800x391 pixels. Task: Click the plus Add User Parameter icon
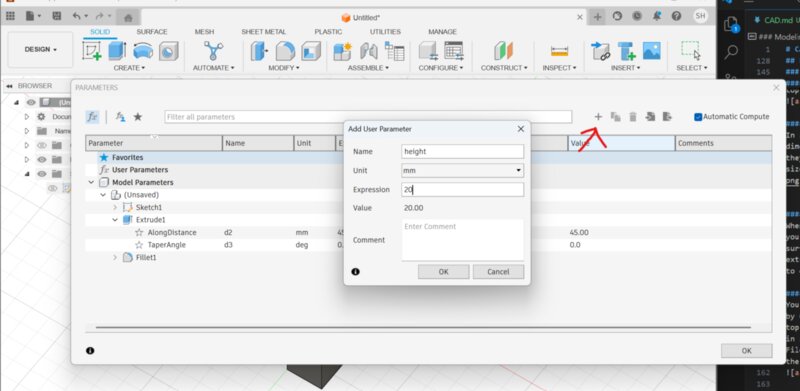[x=598, y=117]
